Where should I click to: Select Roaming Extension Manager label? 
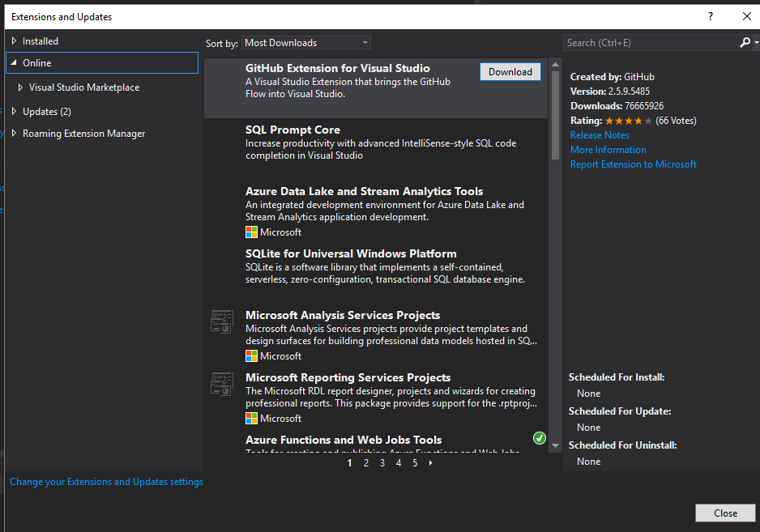[x=83, y=134]
